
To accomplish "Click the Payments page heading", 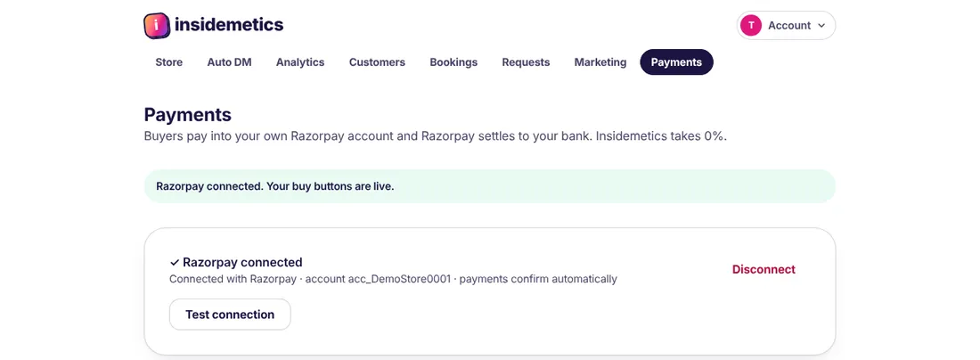I will coord(187,114).
